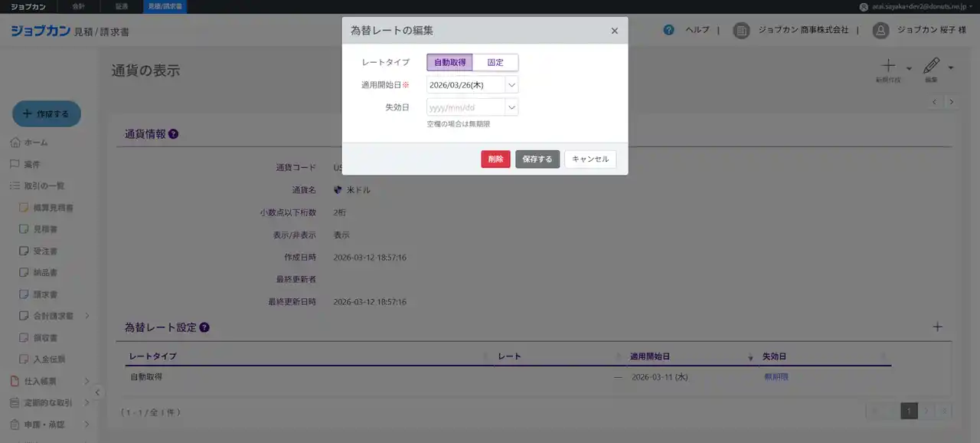Viewport: 980px width, 443px height.
Task: Click the help icon beside 通貨情報 heading
Action: 174,134
